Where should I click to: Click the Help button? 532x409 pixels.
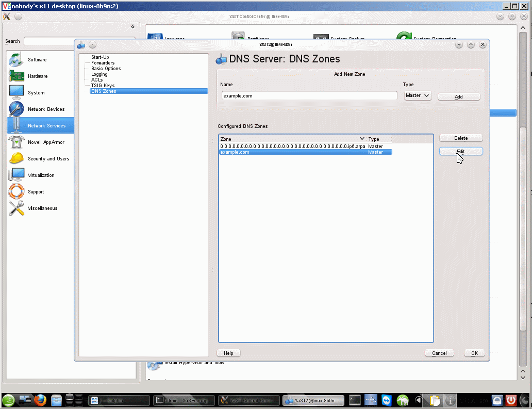[228, 353]
